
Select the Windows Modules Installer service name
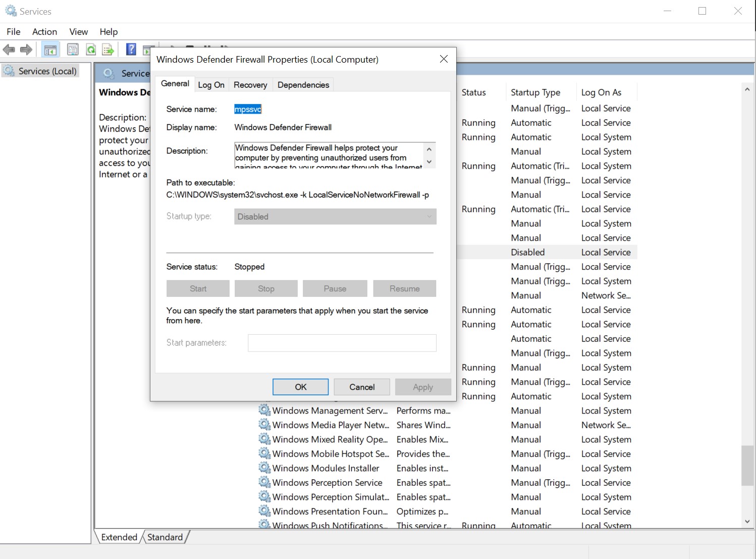(326, 468)
